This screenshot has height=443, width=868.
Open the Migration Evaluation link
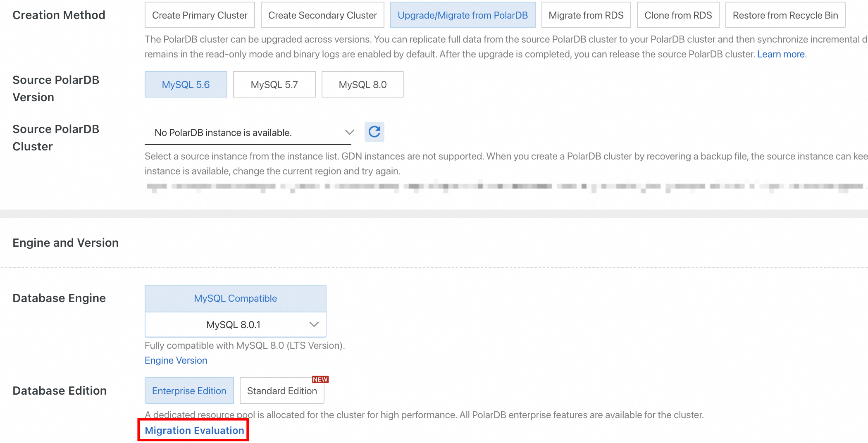(x=194, y=431)
